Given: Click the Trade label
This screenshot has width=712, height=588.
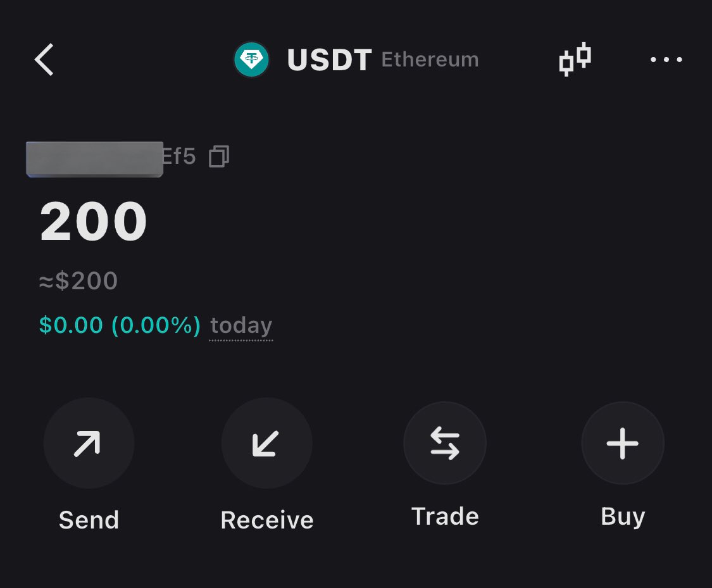Looking at the screenshot, I should pos(445,516).
